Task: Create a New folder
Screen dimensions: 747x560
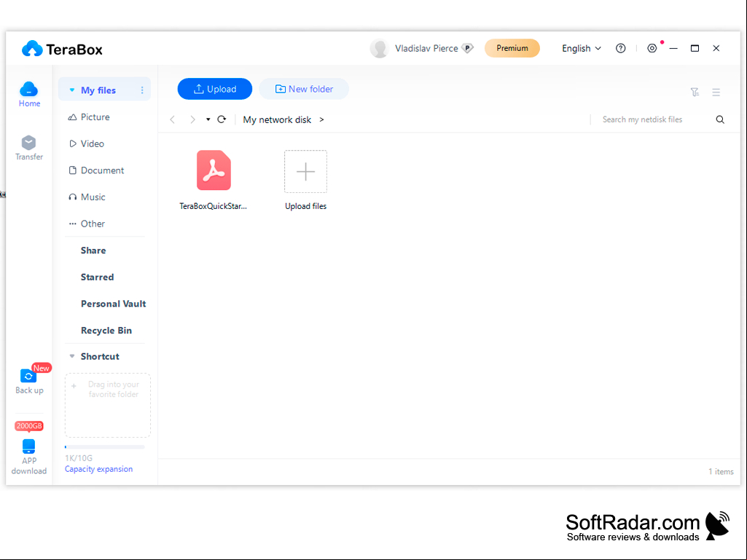Action: click(304, 89)
